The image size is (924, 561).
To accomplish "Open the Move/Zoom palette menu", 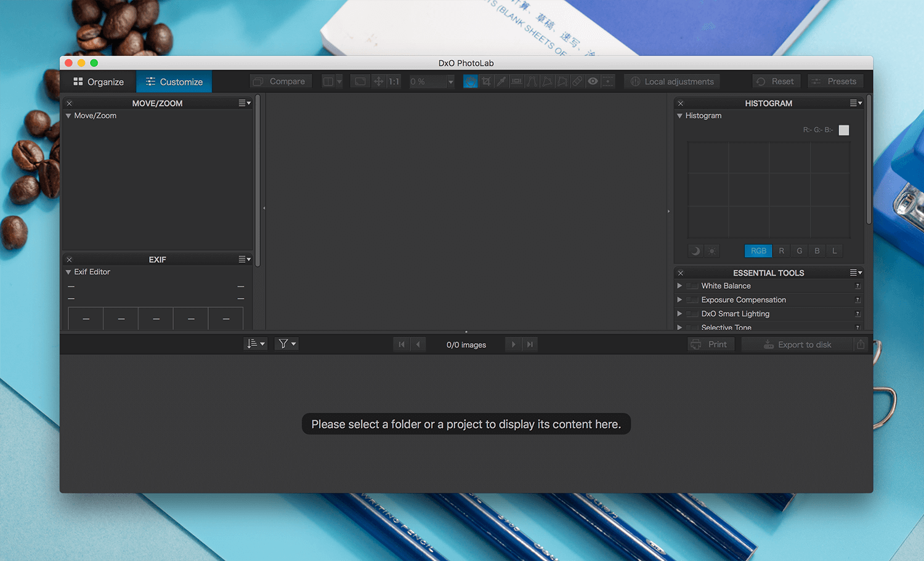I will pos(245,103).
